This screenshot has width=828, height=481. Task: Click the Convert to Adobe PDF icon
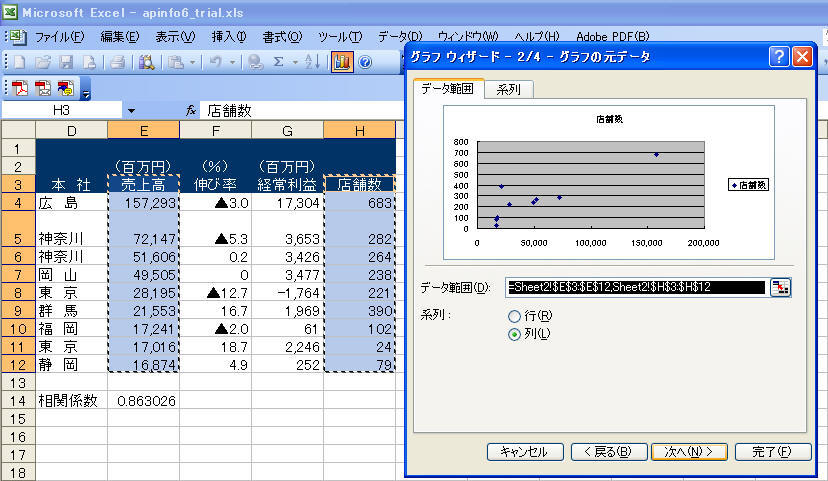point(22,88)
